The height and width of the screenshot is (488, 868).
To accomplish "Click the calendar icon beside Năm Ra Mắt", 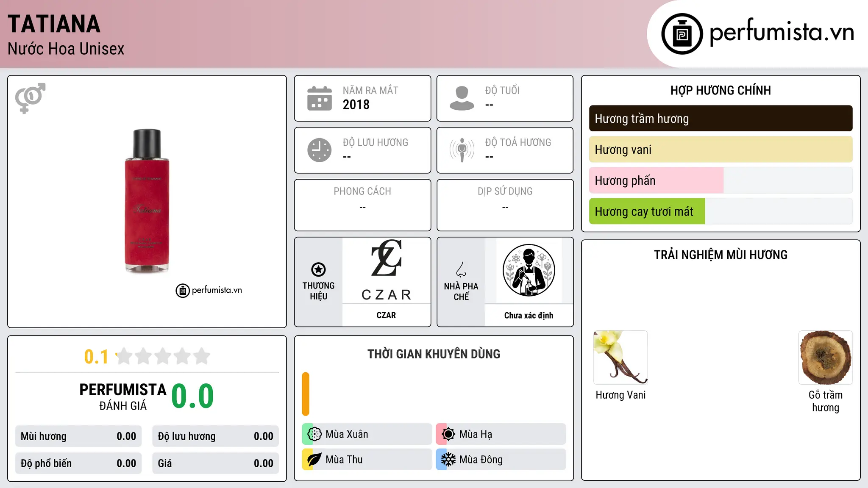I will [x=320, y=98].
